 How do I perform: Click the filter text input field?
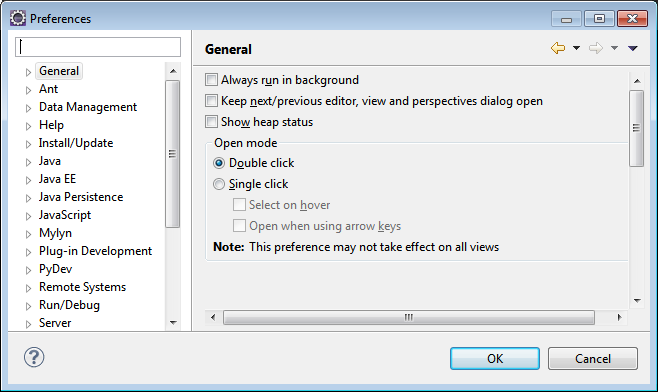pos(98,47)
